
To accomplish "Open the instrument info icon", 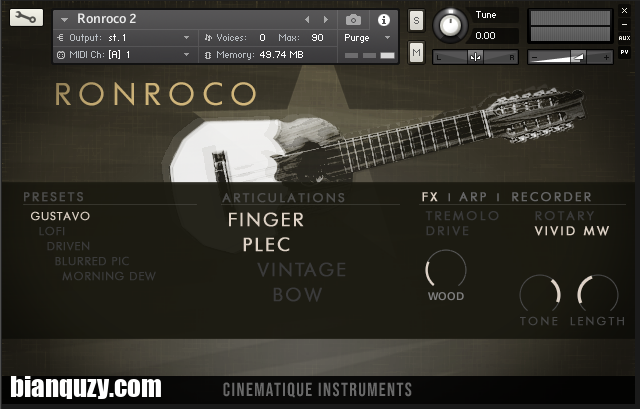I will pyautogui.click(x=384, y=20).
